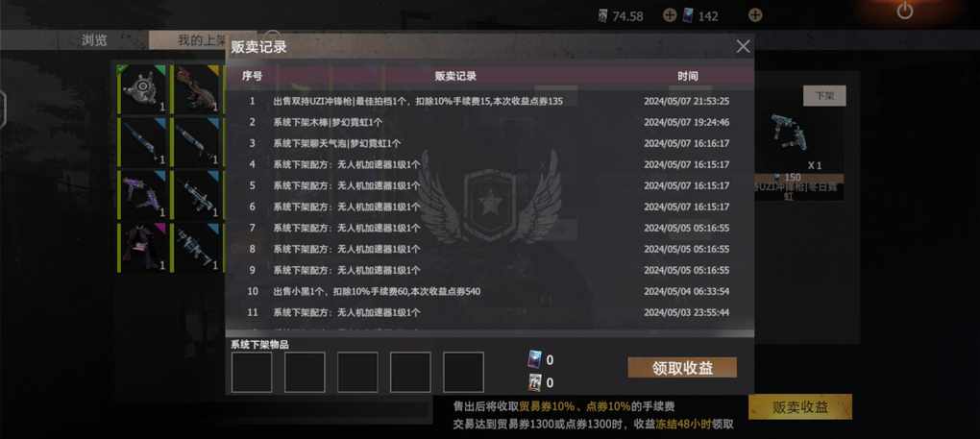Screen dimensions: 980x439
Task: Click the 序号 column header
Action: tap(252, 76)
